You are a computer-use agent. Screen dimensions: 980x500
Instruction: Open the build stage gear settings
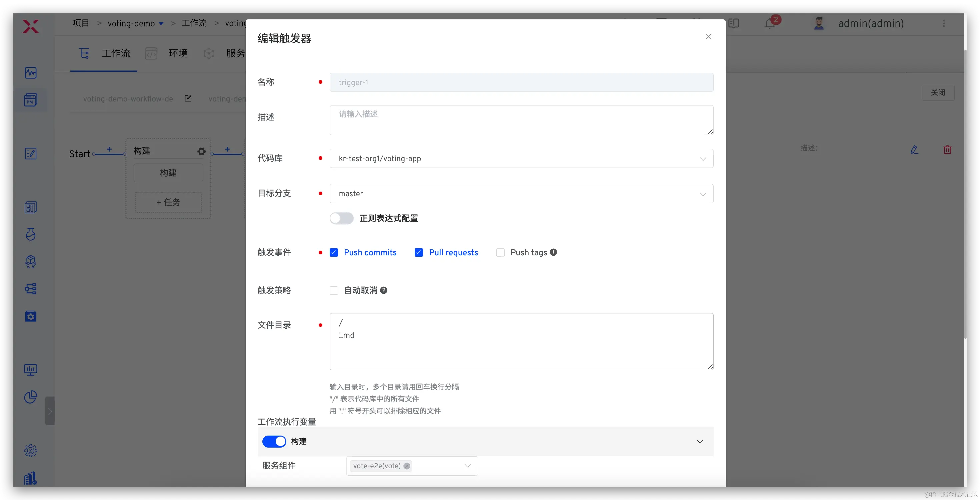tap(202, 152)
